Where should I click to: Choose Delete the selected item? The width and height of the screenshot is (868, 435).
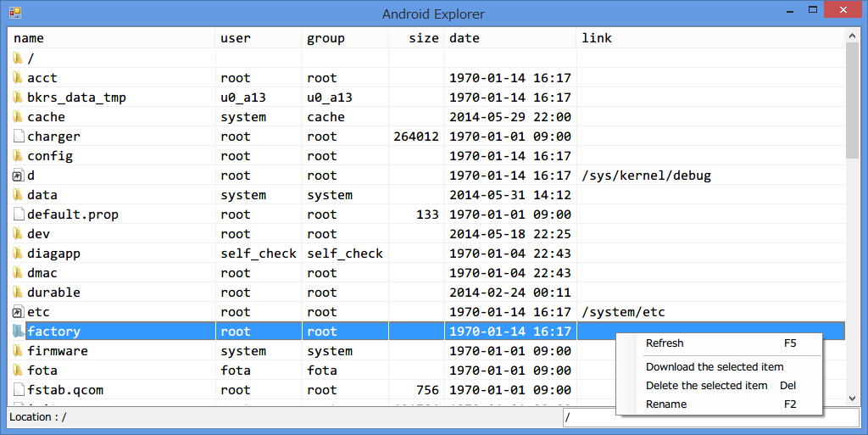[x=719, y=386]
